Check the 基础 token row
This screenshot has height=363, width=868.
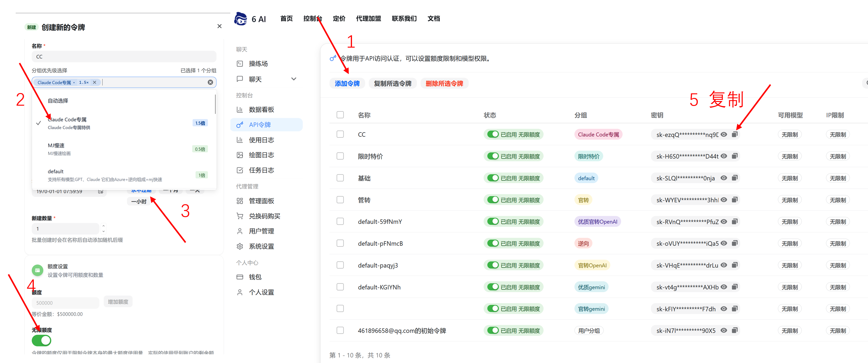[x=340, y=178]
